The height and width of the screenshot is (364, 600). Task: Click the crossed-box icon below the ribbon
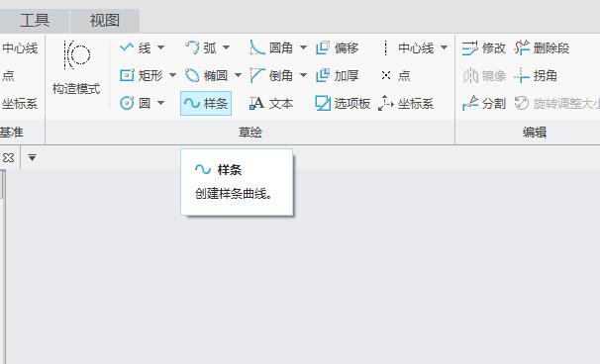8,157
